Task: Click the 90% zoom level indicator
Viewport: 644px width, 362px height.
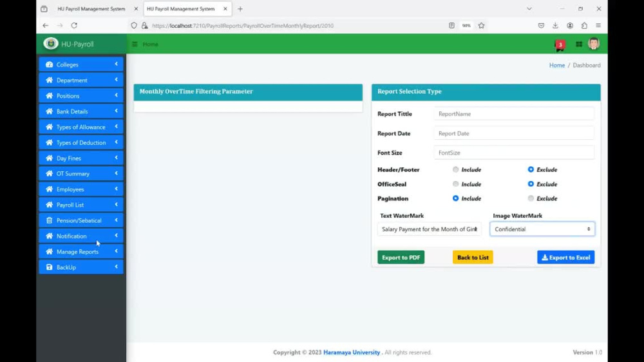Action: click(466, 26)
